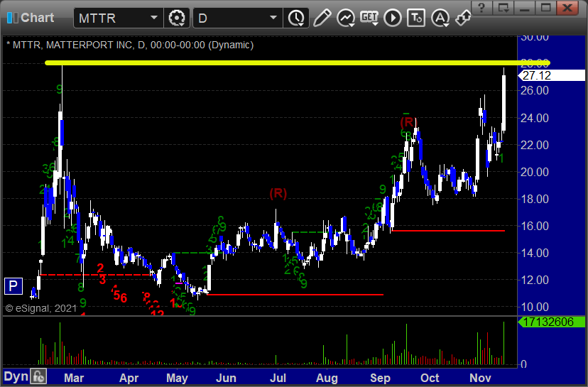Click the 10.00 price axis label
Screen dimensions: 588x387
[535, 307]
